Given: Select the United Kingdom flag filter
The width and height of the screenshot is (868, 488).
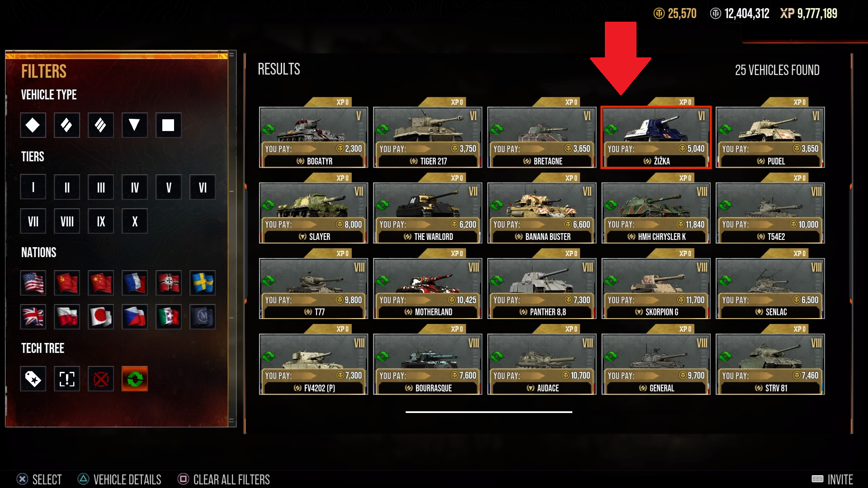Looking at the screenshot, I should point(33,317).
